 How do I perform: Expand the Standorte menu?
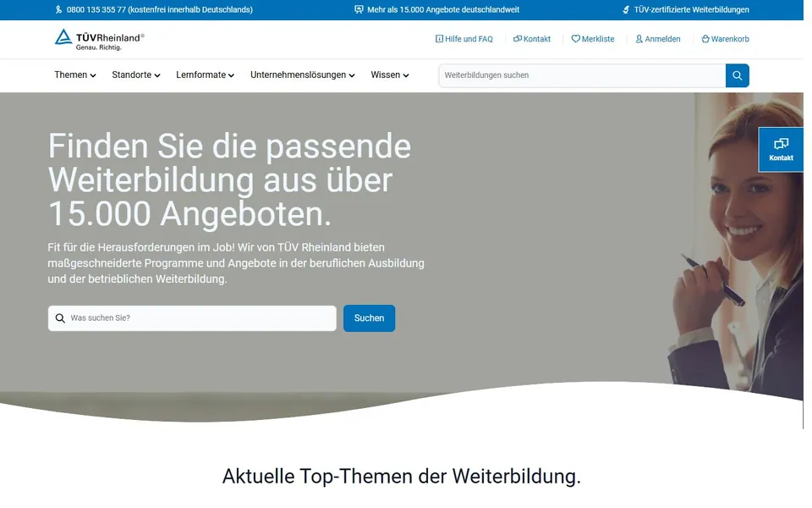tap(136, 75)
